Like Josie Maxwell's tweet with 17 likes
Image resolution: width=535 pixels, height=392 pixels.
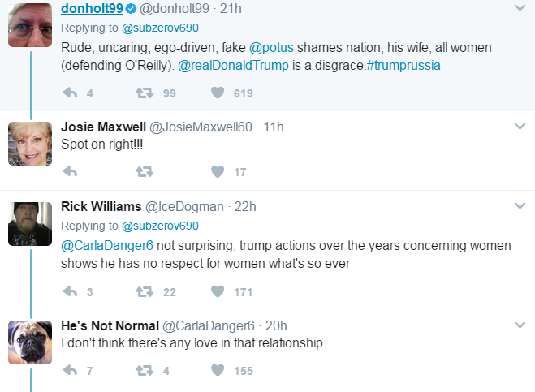click(218, 171)
